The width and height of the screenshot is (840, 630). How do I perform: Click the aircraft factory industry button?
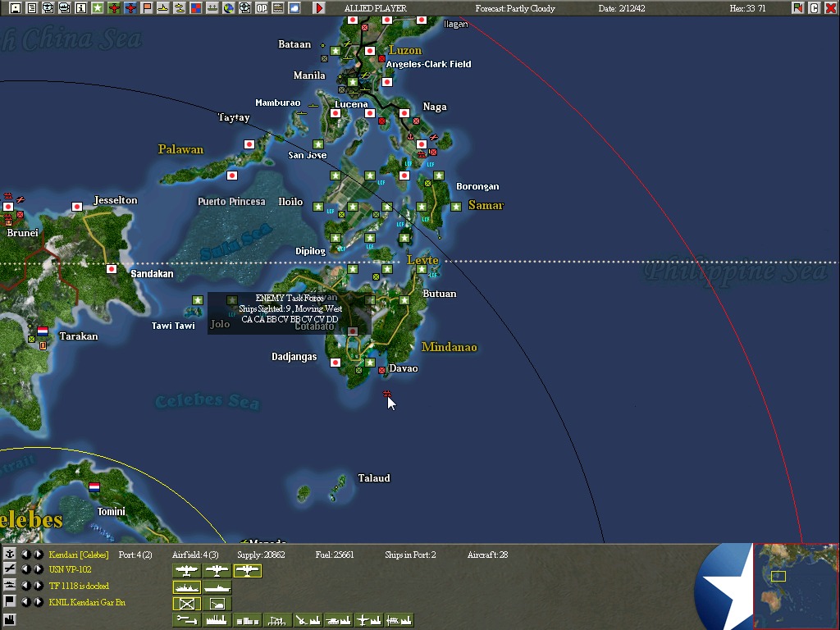tap(368, 620)
